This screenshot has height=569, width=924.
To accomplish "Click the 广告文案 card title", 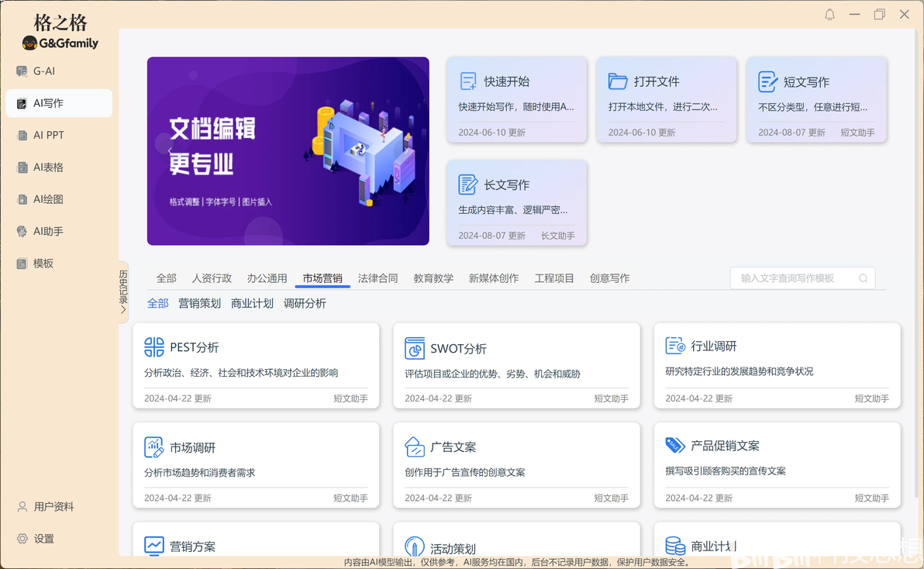I will pos(453,447).
